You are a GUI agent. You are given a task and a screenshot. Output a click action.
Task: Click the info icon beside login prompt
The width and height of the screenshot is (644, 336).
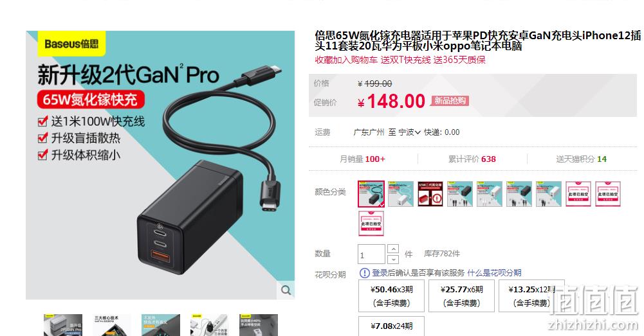tap(365, 273)
